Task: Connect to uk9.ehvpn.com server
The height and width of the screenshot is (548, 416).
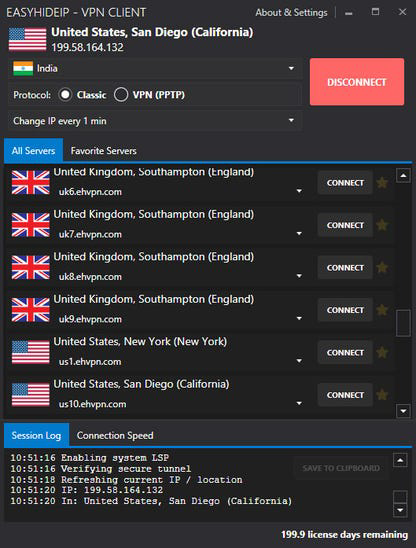Action: coord(345,310)
